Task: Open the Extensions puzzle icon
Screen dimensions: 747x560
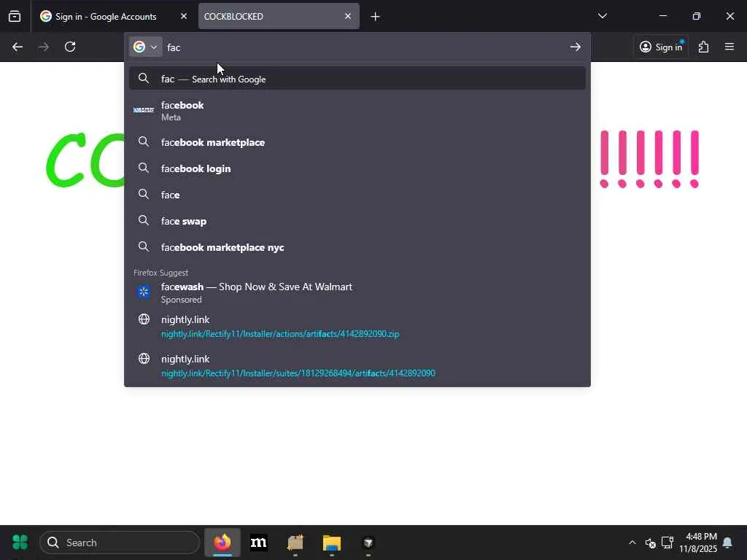Action: [x=704, y=47]
